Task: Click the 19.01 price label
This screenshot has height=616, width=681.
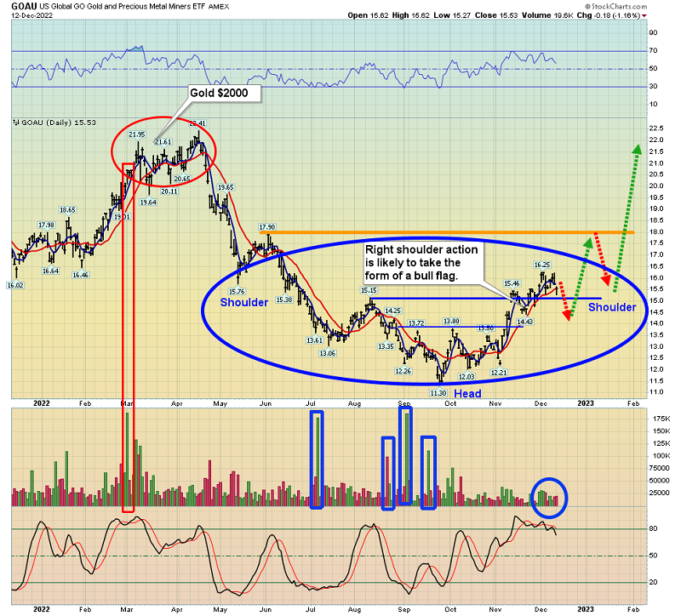Action: (122, 217)
